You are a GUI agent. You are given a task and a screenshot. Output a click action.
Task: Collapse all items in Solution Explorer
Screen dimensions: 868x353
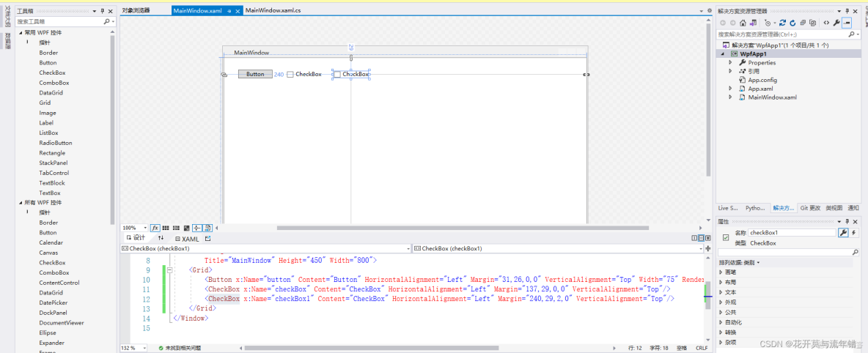pyautogui.click(x=803, y=23)
